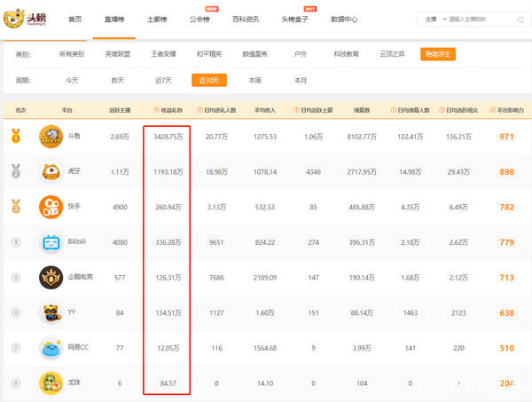Click the 3428.75万 gift revenue cell
532x402 pixels.
(168, 137)
